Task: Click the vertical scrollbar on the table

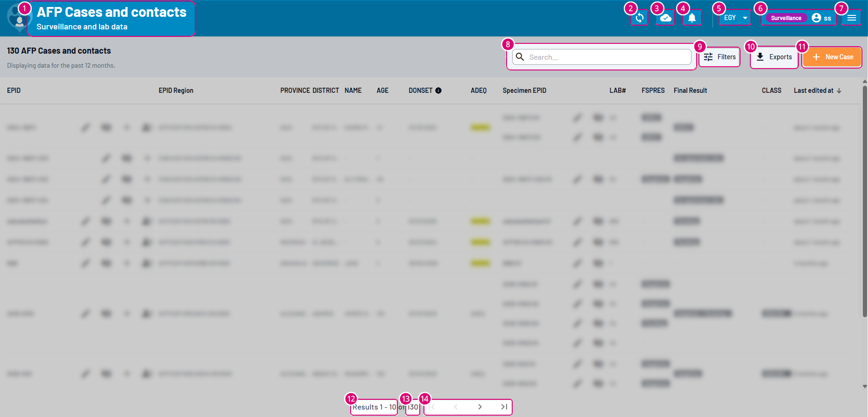Action: (864, 201)
